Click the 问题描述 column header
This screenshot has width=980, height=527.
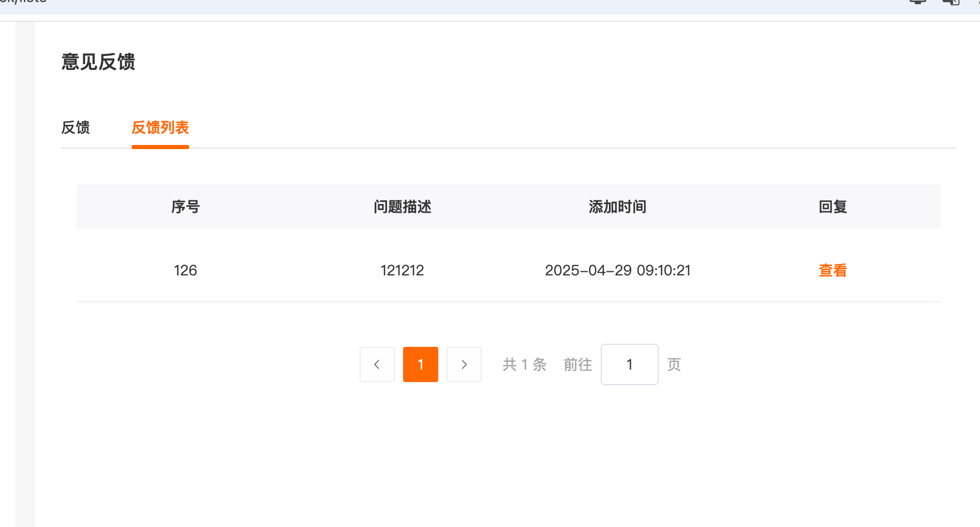point(402,207)
